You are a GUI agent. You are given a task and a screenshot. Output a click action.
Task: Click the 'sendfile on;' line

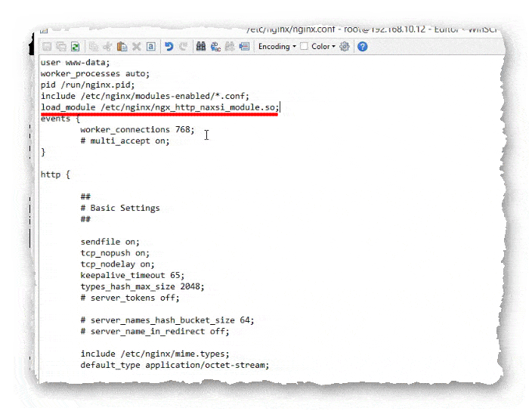coord(110,242)
